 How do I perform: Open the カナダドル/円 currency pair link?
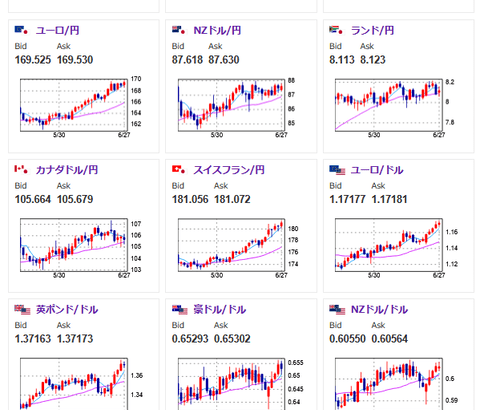tap(67, 170)
